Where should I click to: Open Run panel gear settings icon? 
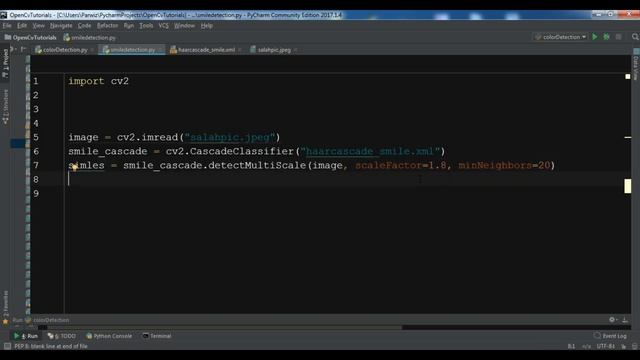coord(612,320)
